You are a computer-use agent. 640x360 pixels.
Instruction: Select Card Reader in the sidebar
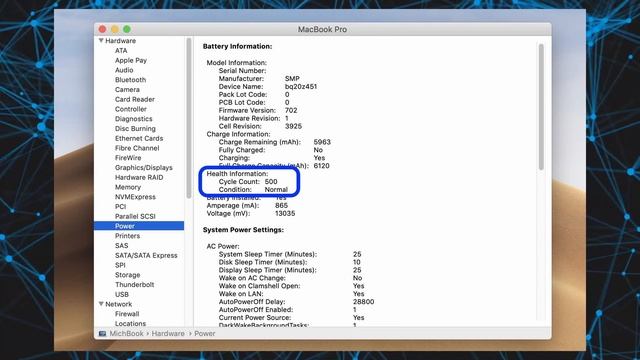(x=135, y=100)
